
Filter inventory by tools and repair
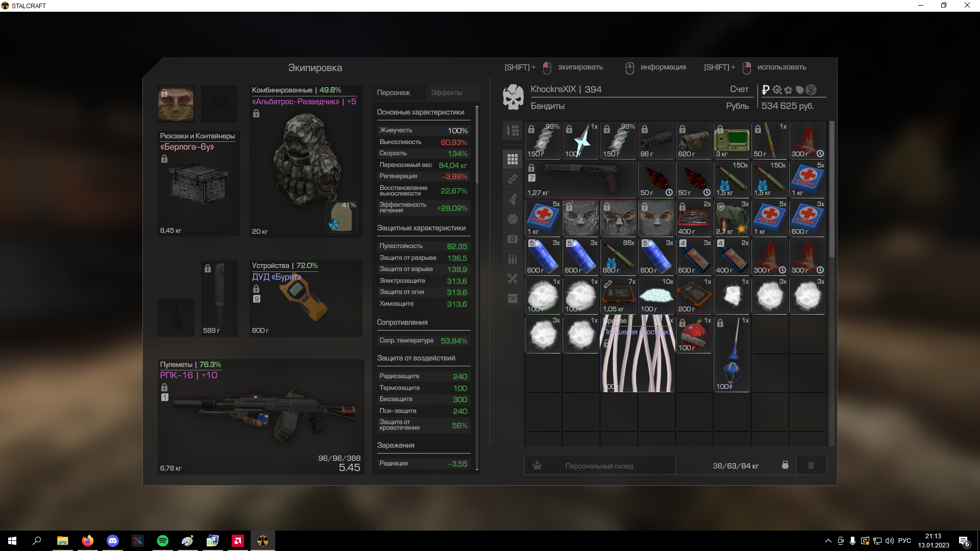pos(512,279)
